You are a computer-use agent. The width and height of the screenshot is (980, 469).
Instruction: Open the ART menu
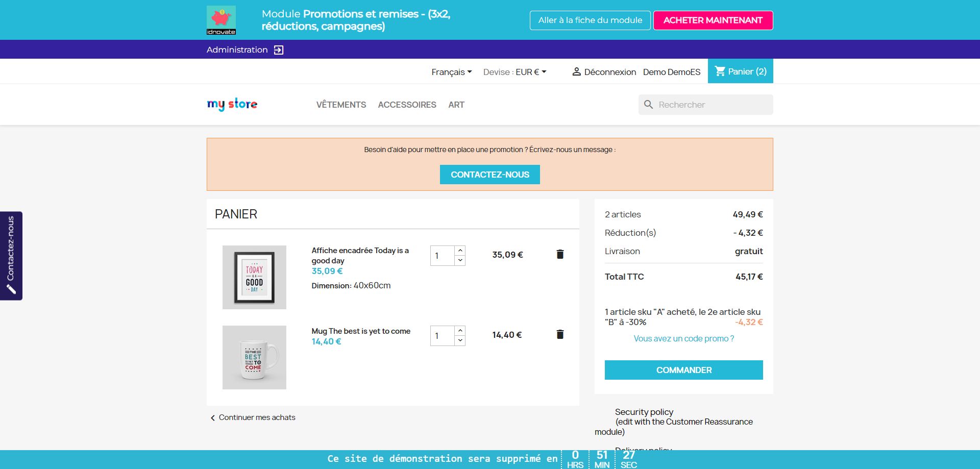(x=456, y=105)
